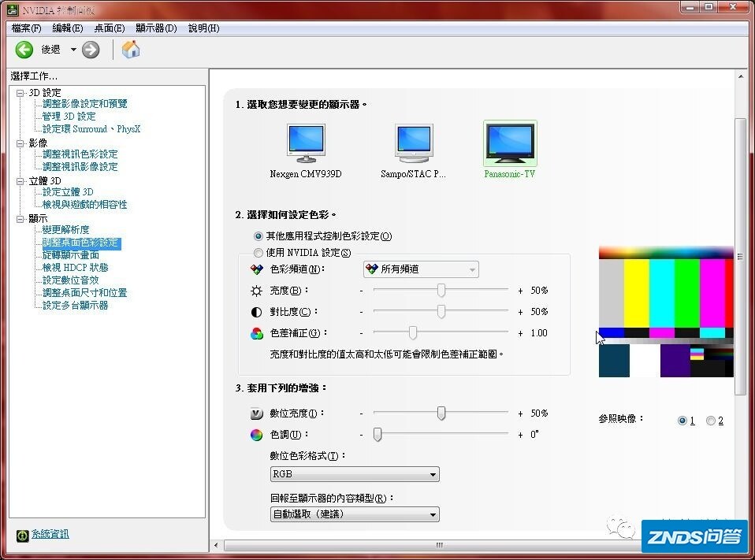Viewport: 755px width, 560px height.
Task: Select 其他應用程式控制色彩設定 radio button
Action: [258, 236]
